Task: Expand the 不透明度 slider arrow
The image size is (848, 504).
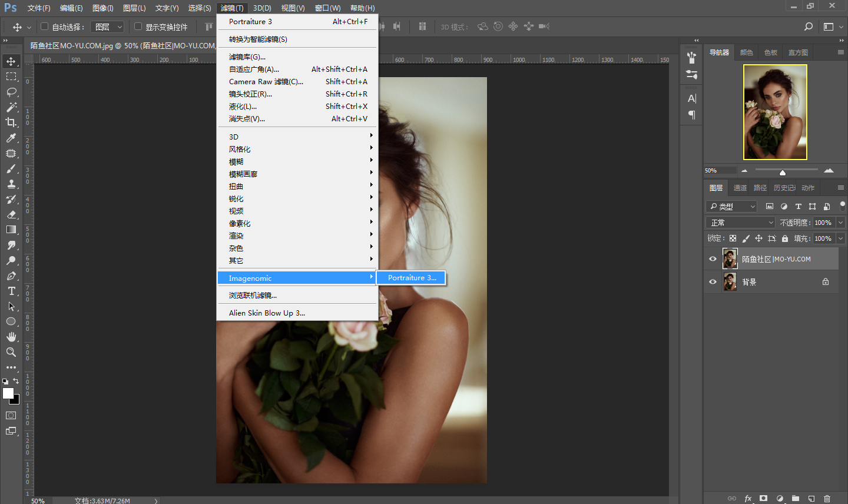Action: (840, 223)
